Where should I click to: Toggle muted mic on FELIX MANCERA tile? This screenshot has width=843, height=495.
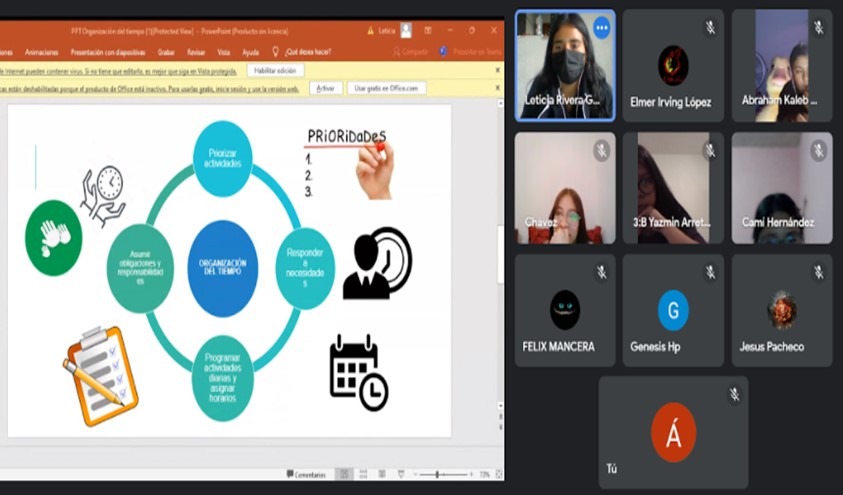point(601,272)
